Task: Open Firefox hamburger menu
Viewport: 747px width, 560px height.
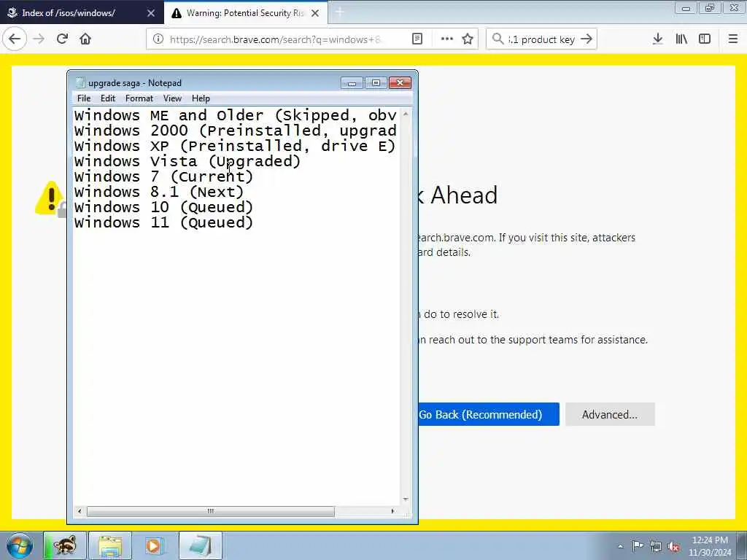Action: click(x=733, y=39)
